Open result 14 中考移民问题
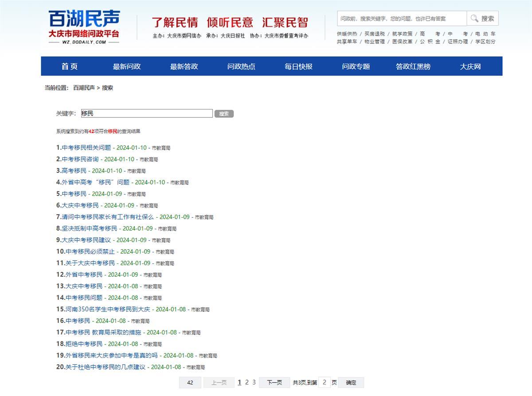 (x=84, y=298)
